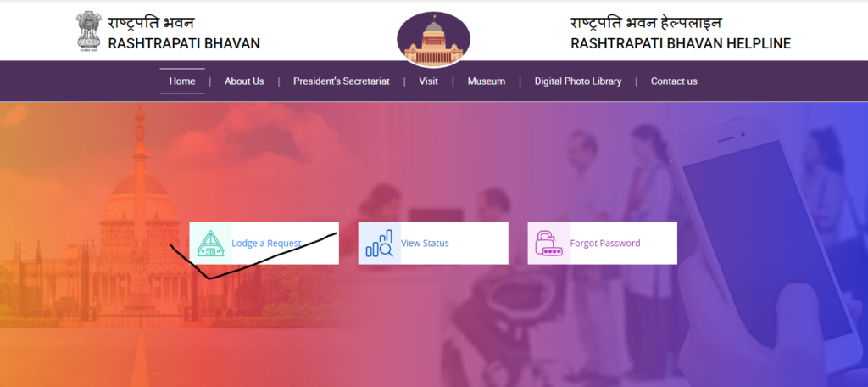Click the Hindi राष्ट्रपति भवन header title

151,23
